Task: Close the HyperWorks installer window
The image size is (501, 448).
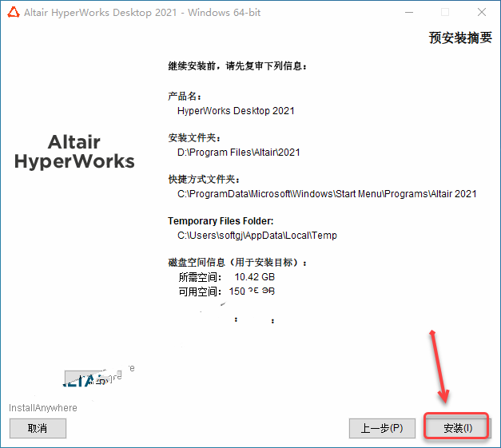Action: coord(482,13)
